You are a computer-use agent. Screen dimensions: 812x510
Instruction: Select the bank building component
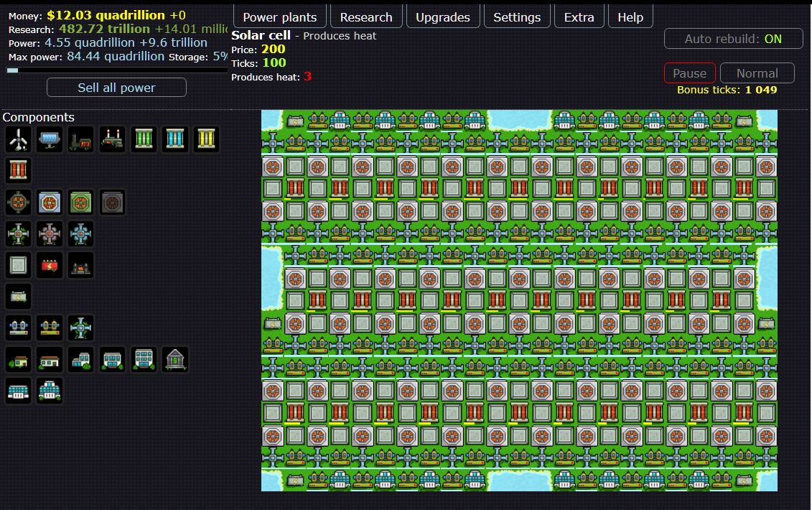(x=175, y=360)
